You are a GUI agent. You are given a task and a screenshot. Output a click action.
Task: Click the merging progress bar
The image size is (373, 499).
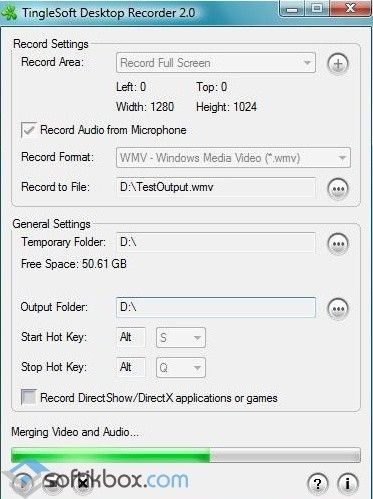pyautogui.click(x=186, y=455)
